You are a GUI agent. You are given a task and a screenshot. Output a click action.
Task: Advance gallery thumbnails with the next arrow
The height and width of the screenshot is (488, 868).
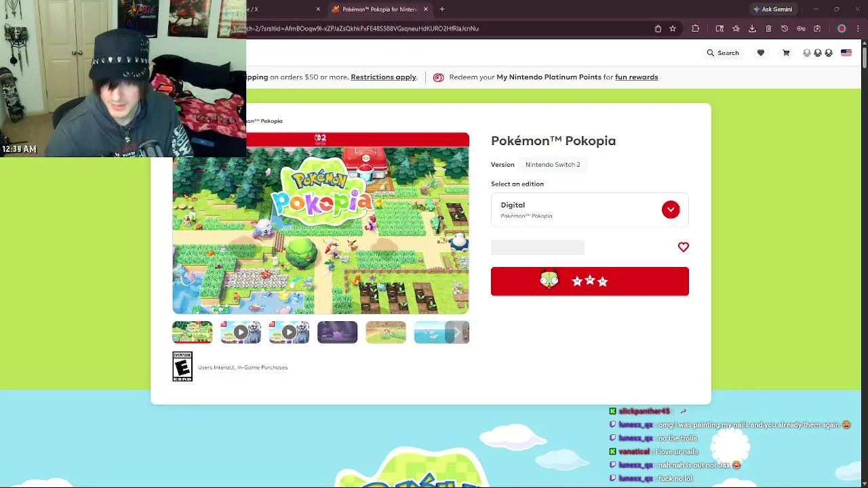tap(457, 333)
